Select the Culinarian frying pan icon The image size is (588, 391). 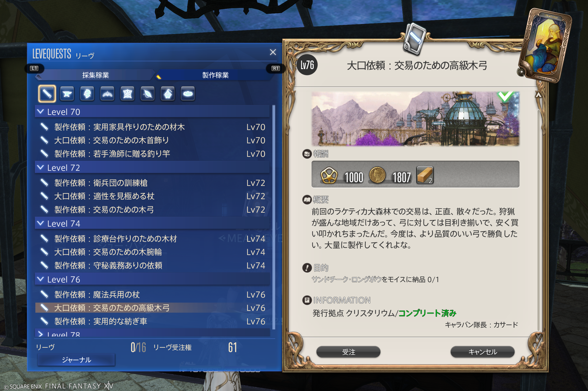coord(188,94)
